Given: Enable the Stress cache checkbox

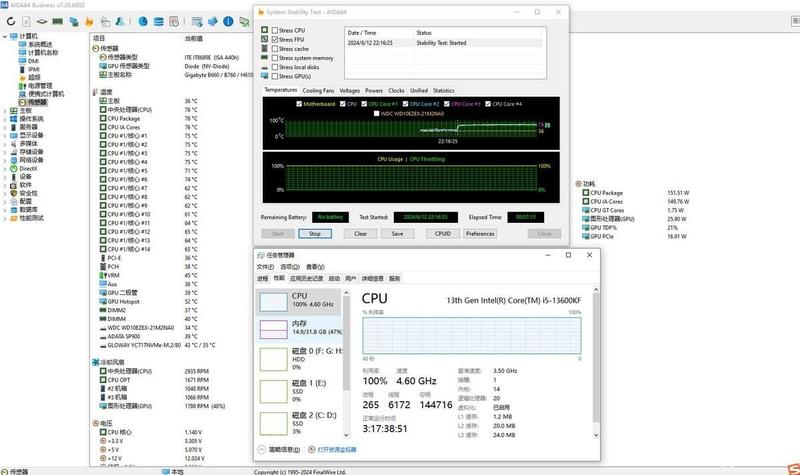Looking at the screenshot, I should [x=275, y=48].
